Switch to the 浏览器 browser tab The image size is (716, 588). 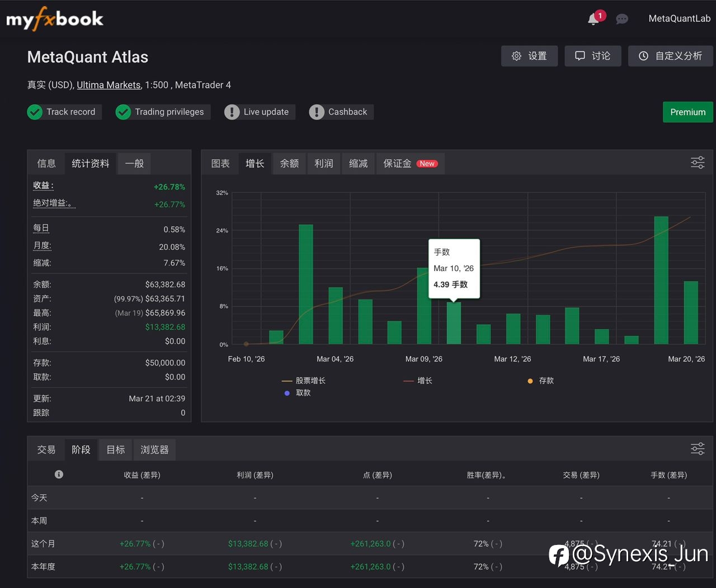pyautogui.click(x=154, y=450)
